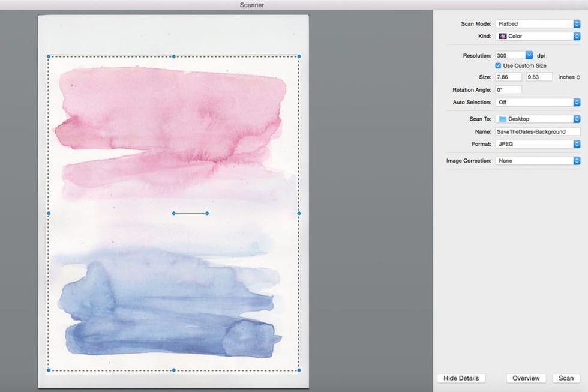
Task: Click the right end of the rotation handle
Action: pyautogui.click(x=207, y=213)
